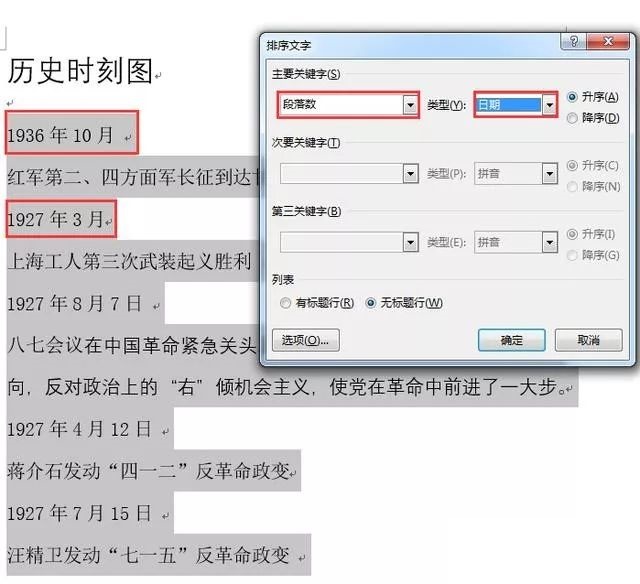
Task: Confirm with the 确定 button
Action: point(511,340)
